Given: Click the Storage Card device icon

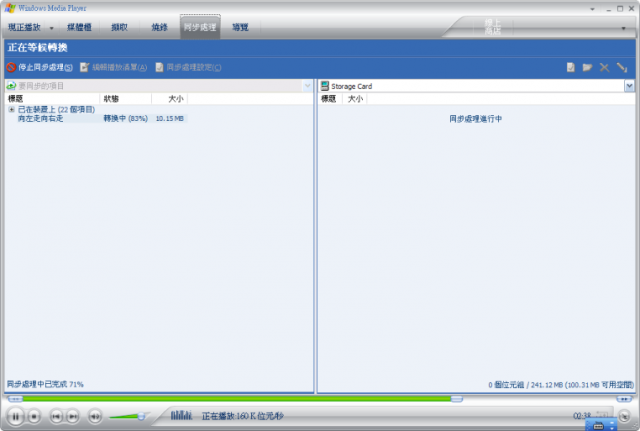Looking at the screenshot, I should pos(325,86).
